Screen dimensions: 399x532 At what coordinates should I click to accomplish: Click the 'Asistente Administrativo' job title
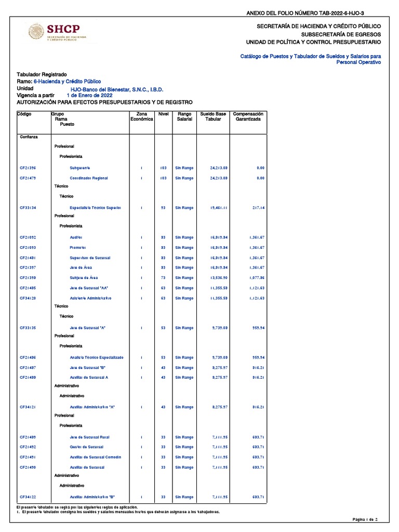(90, 298)
